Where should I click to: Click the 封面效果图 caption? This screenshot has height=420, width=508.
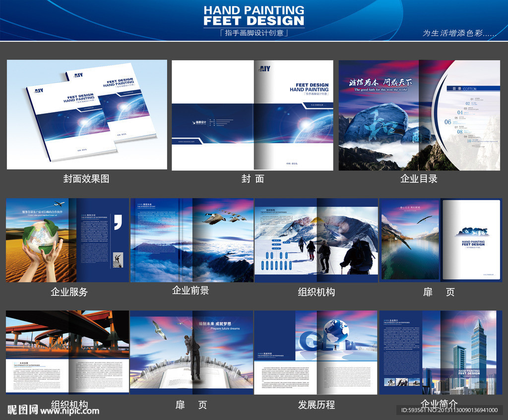click(86, 179)
